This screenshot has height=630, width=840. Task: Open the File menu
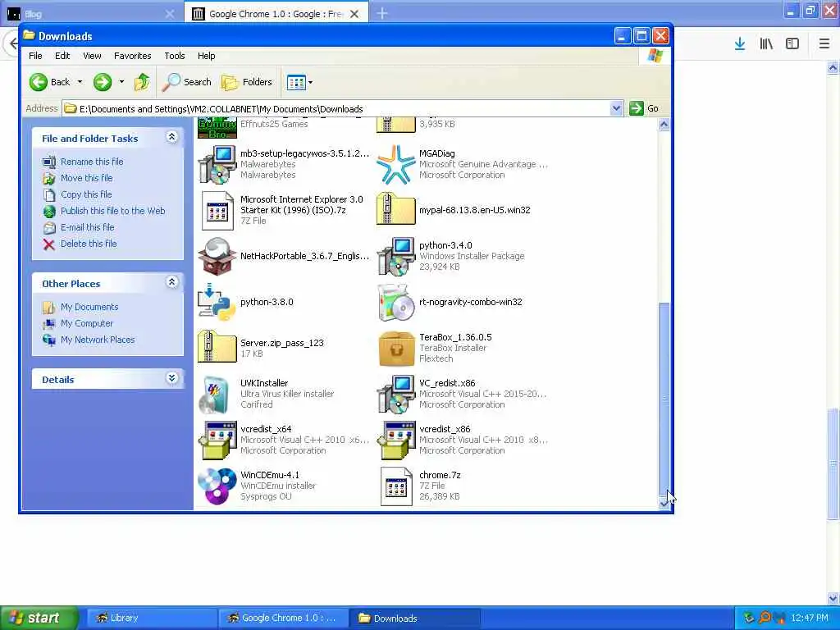pyautogui.click(x=35, y=56)
